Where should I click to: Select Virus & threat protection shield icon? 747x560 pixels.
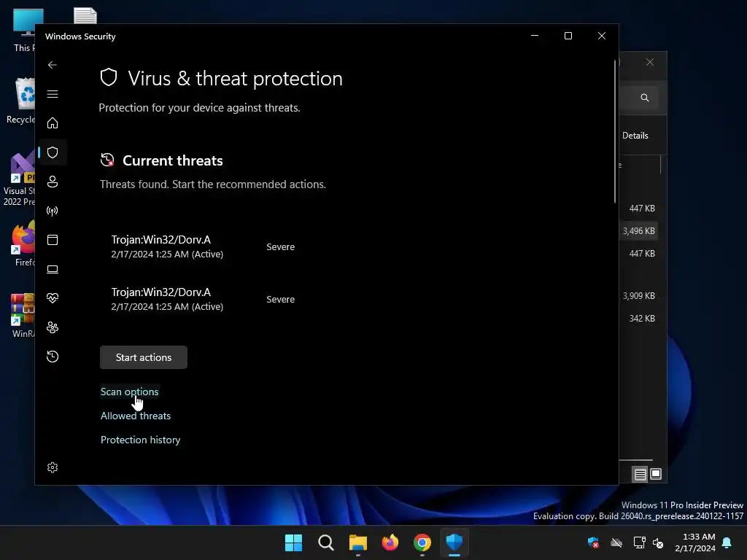point(53,152)
